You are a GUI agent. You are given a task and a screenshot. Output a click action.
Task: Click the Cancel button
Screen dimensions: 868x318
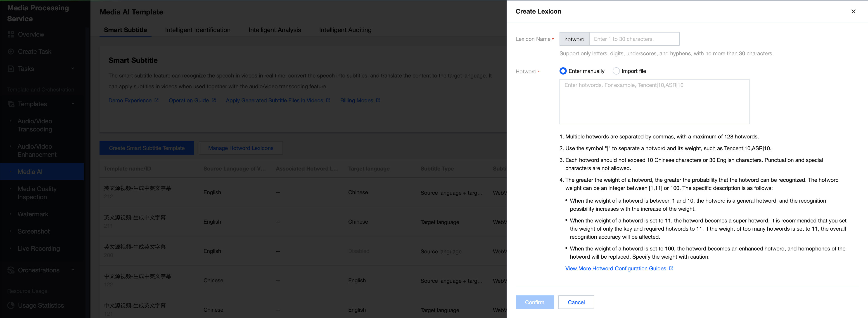pos(576,302)
